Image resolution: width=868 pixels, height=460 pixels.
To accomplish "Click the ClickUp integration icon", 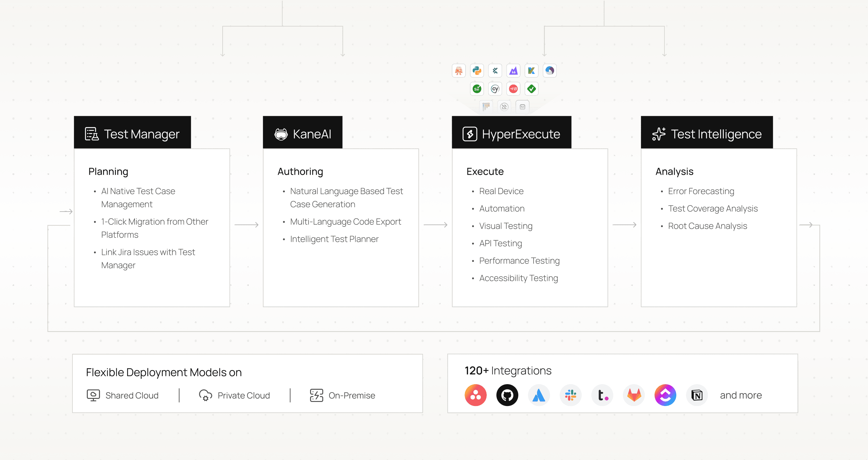I will click(665, 395).
